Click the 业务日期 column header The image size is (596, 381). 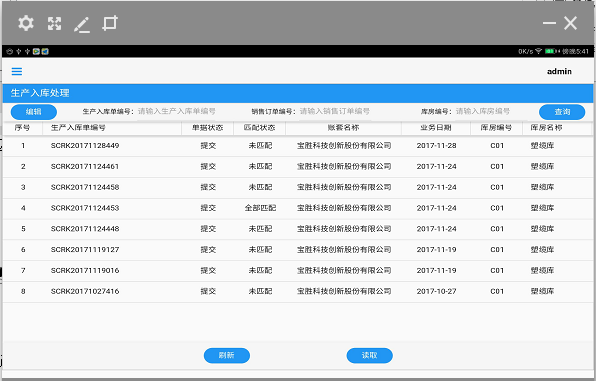(436, 128)
